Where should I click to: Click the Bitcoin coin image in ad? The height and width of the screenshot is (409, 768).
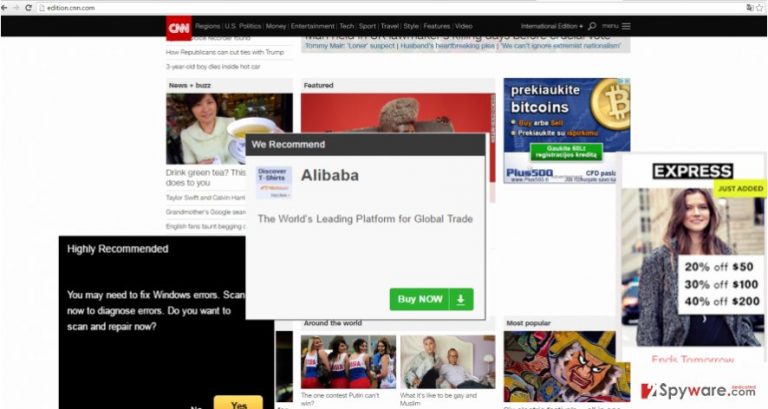[x=611, y=103]
